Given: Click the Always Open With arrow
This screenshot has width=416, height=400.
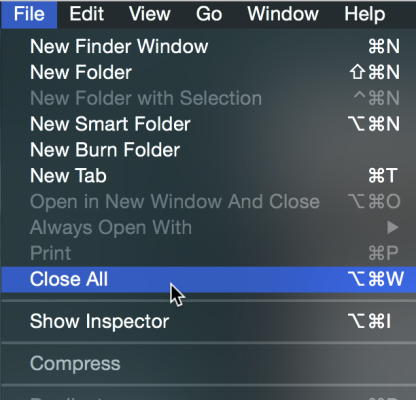Looking at the screenshot, I should pyautogui.click(x=393, y=228).
